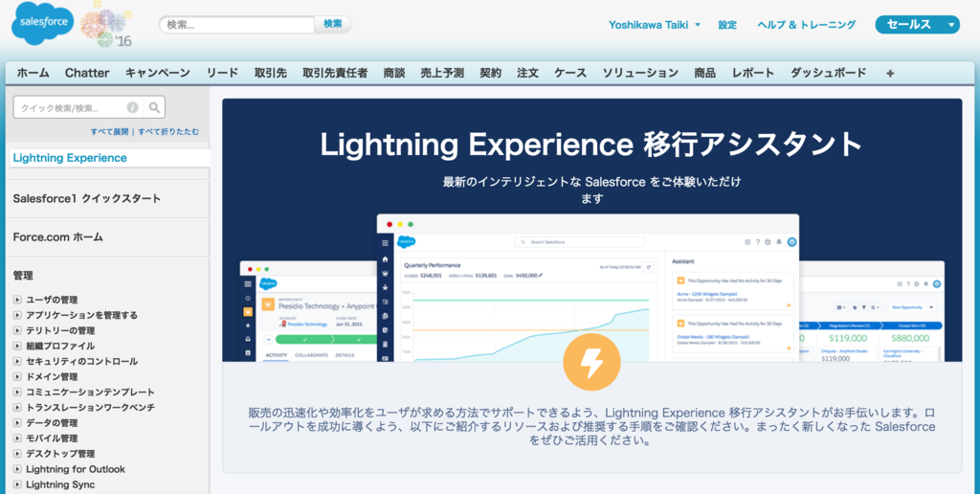Image resolution: width=980 pixels, height=494 pixels.
Task: Click the global 検索 input field
Action: pos(237,24)
